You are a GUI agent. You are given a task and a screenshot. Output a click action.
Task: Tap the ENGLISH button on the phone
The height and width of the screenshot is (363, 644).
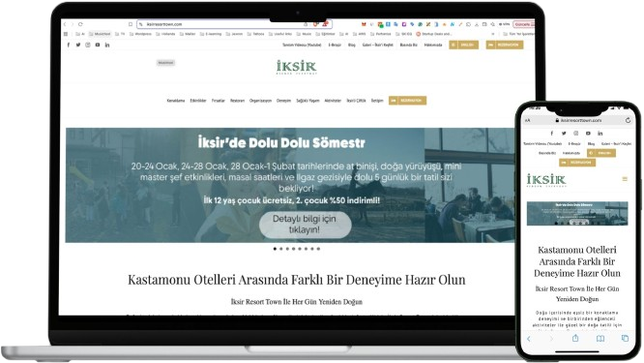click(x=601, y=153)
